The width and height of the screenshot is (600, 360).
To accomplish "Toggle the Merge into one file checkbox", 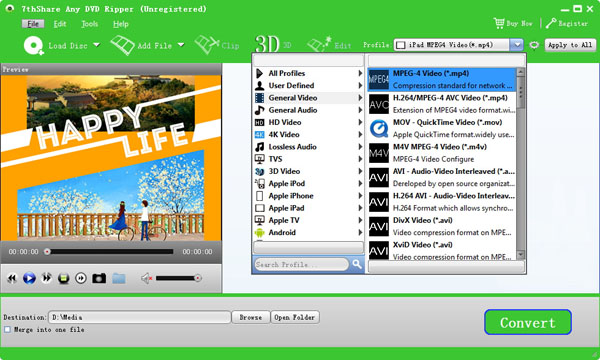I will (x=7, y=329).
